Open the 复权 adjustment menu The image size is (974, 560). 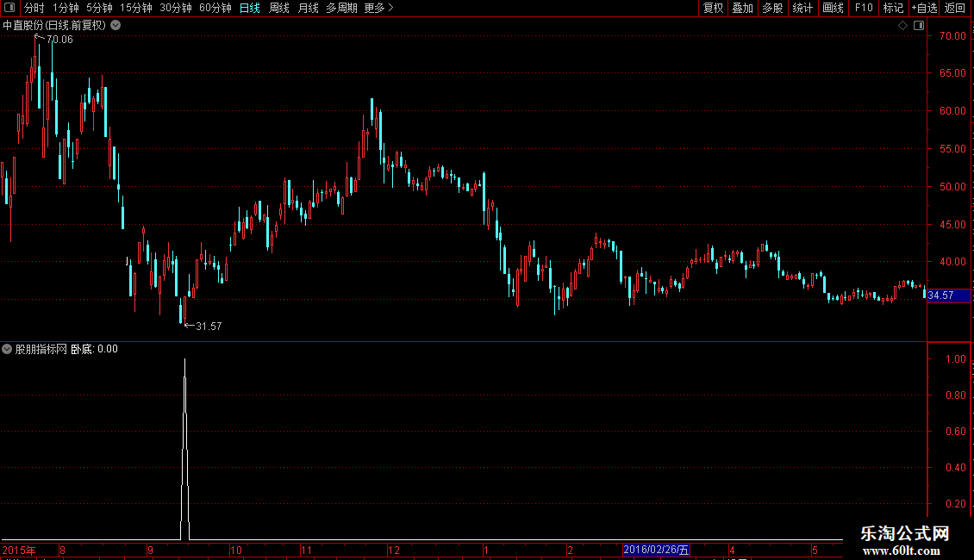click(x=713, y=8)
